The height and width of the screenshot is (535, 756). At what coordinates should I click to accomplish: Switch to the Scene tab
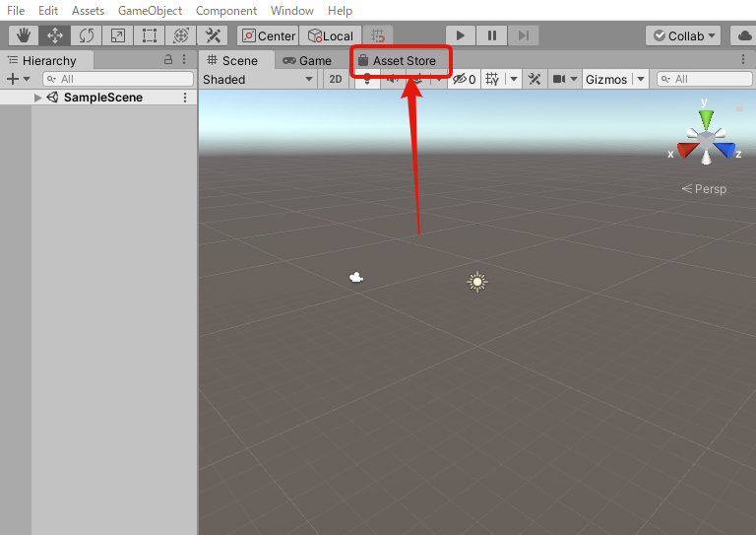click(236, 60)
